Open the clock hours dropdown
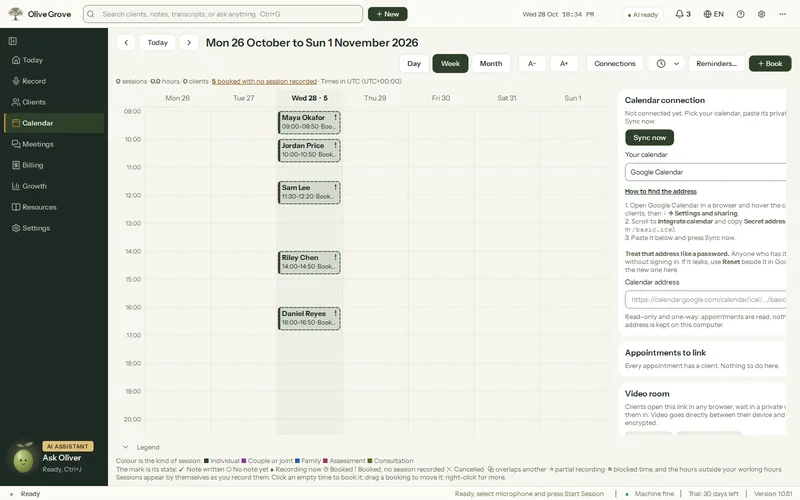The height and width of the screenshot is (500, 800). (667, 63)
